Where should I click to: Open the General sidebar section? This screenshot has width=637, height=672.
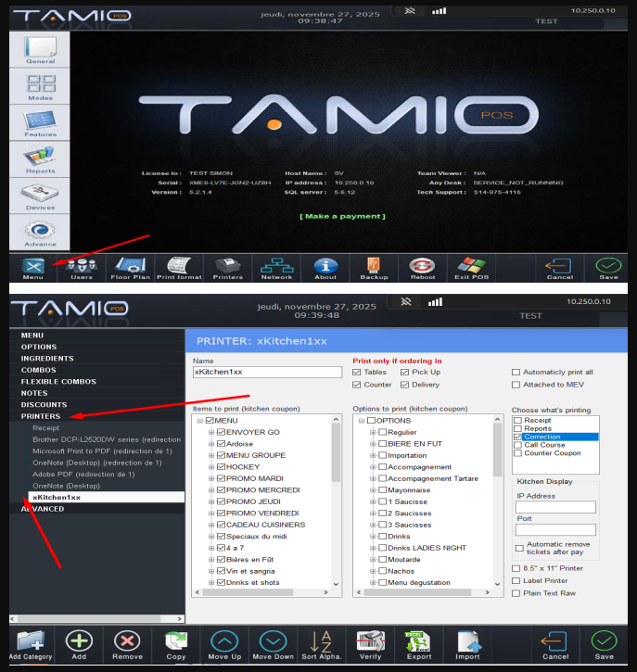coord(40,49)
